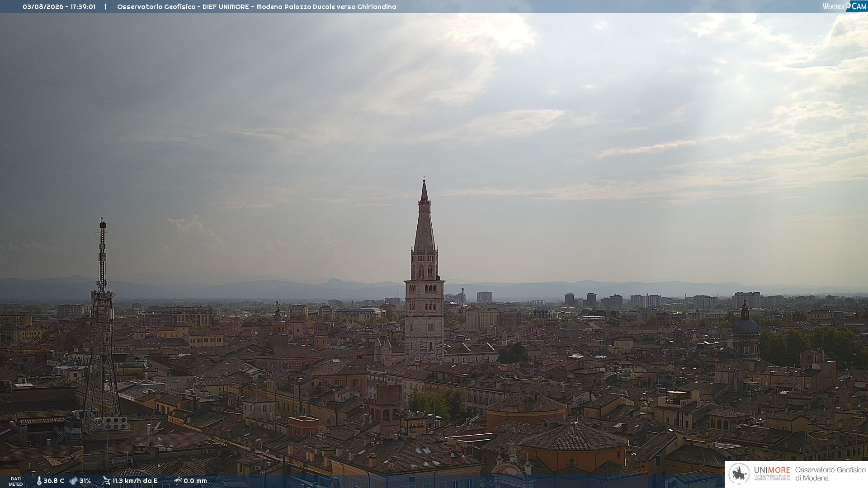Click the 31% humidity value
868x488 pixels.
coord(85,481)
